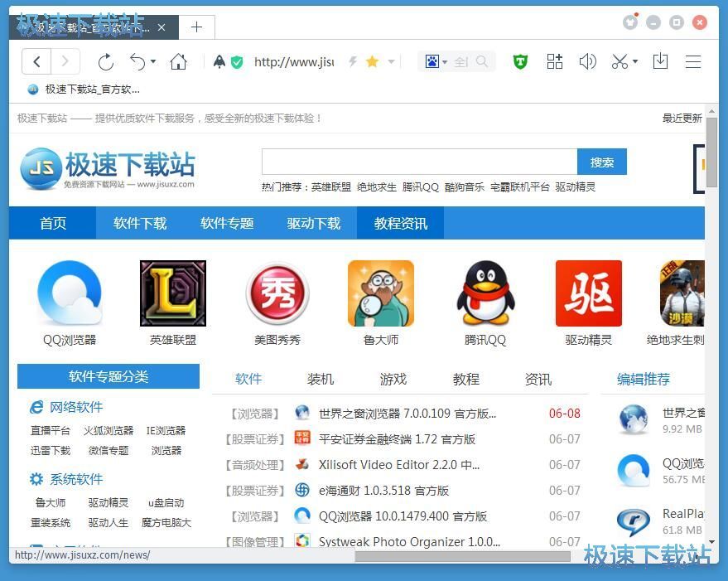Click the undo closed tab icon
The width and height of the screenshot is (728, 581).
pyautogui.click(x=137, y=61)
